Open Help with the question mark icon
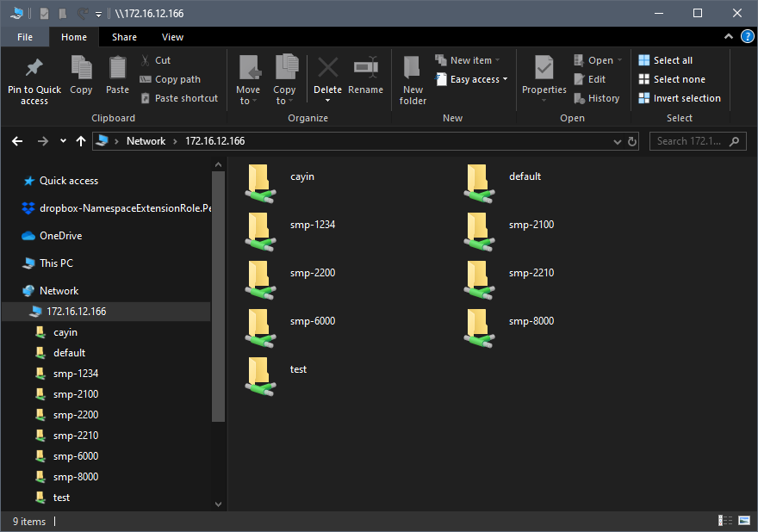Viewport: 758px width, 532px height. coord(748,37)
